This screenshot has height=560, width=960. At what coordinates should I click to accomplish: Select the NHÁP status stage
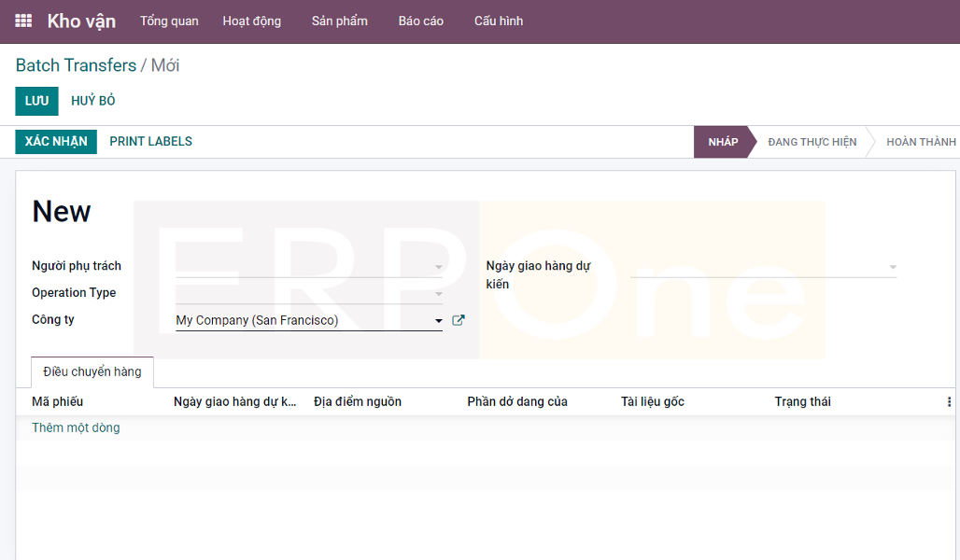(x=723, y=142)
